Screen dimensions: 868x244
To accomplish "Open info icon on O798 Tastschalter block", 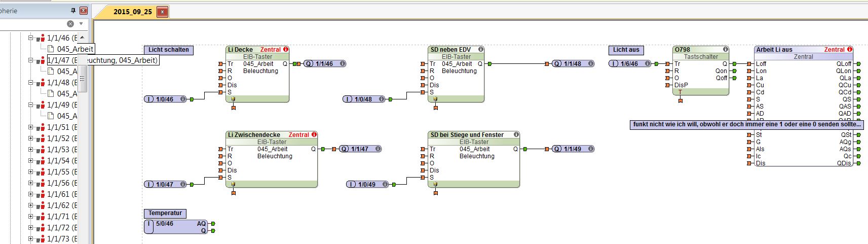I will click(x=726, y=50).
